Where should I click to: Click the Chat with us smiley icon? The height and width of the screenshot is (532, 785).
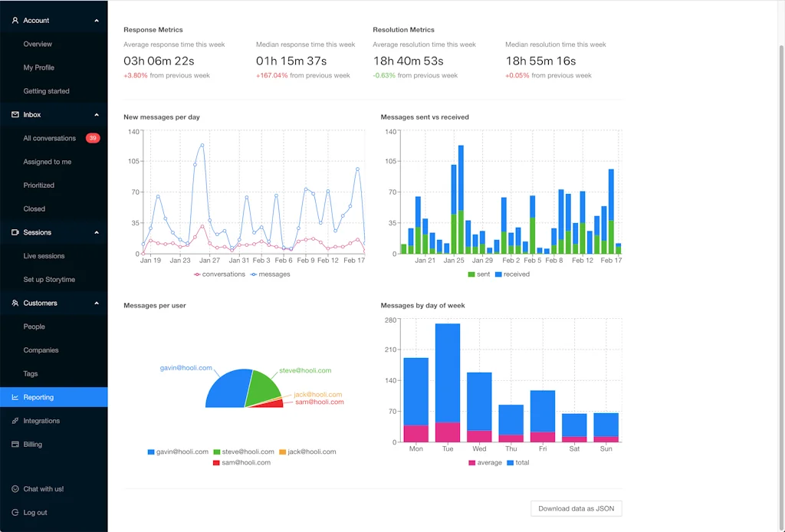coord(15,489)
